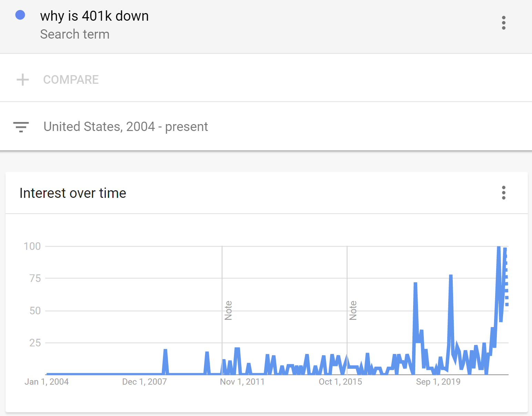Click the Note marker near Nov 2011
The height and width of the screenshot is (416, 532).
[x=228, y=311]
